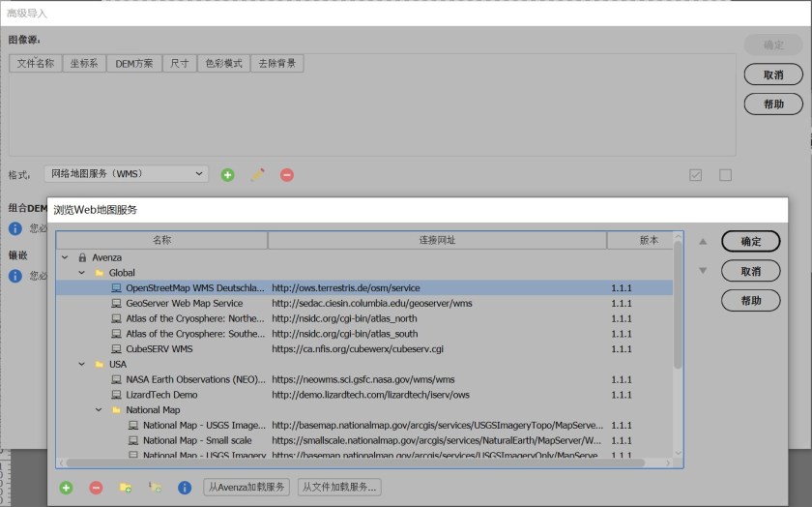Click 从文件加载服务... button
Image resolution: width=812 pixels, height=507 pixels.
coord(338,487)
